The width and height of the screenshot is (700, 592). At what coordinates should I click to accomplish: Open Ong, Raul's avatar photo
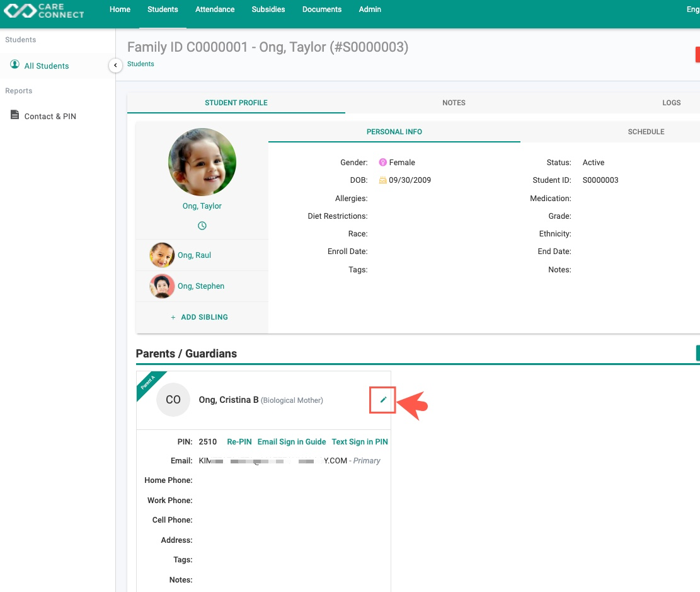pos(162,255)
